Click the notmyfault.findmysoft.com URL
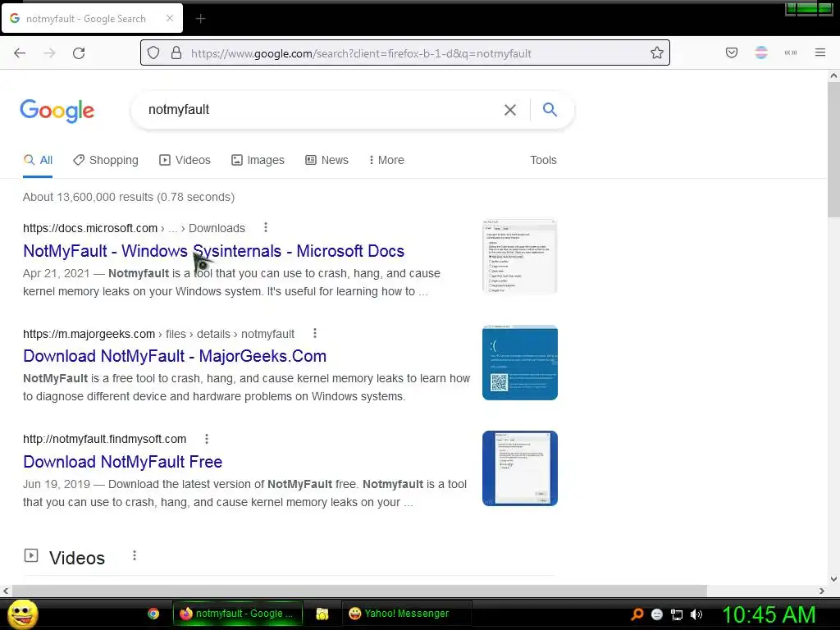This screenshot has width=840, height=630. tap(104, 440)
